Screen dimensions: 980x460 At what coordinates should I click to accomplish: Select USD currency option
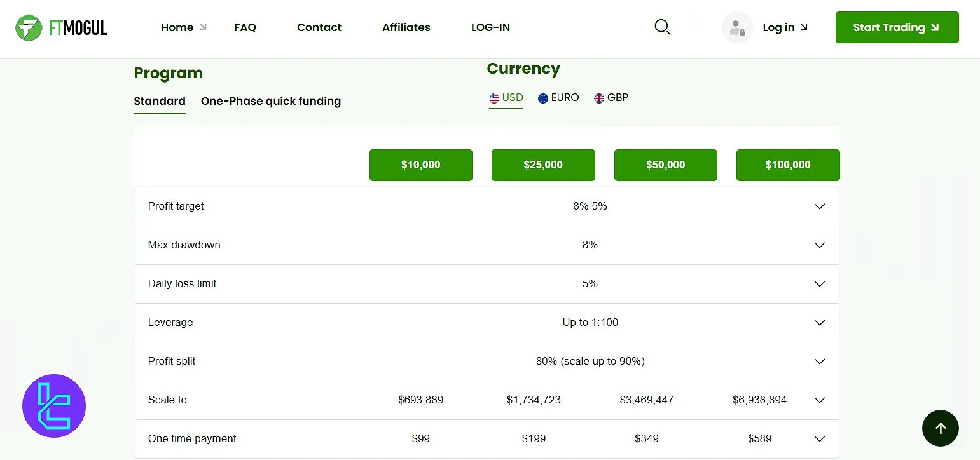pos(513,98)
